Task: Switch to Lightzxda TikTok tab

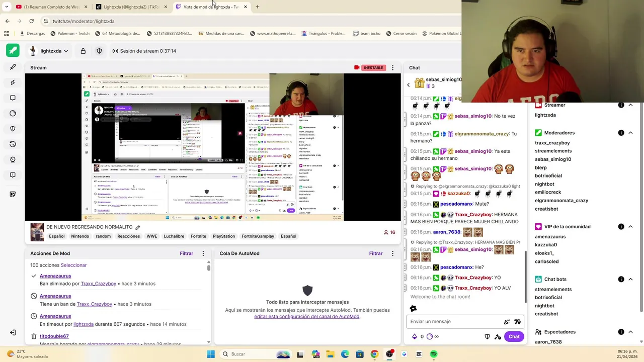Action: (x=131, y=7)
